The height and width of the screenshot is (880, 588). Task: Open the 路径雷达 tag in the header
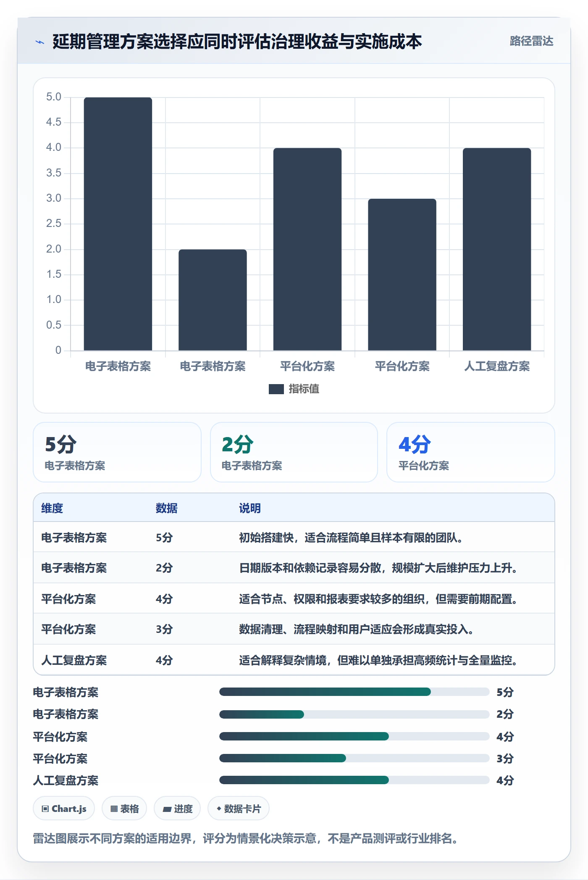click(x=531, y=41)
